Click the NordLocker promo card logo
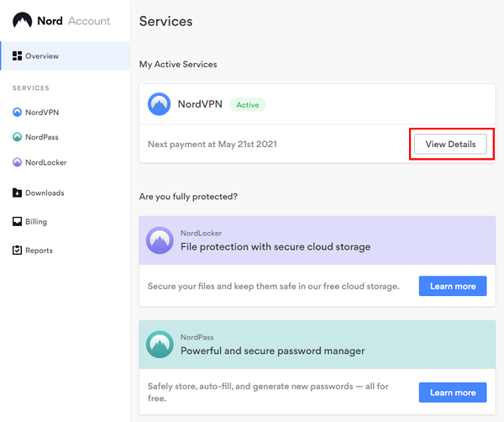Viewport: 504px width, 422px height. click(160, 240)
